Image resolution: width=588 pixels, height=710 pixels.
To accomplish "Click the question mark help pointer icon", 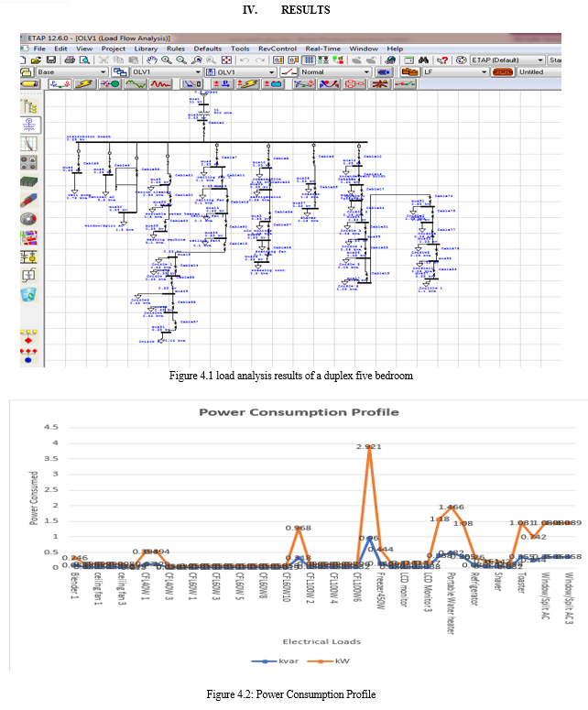I will (442, 60).
